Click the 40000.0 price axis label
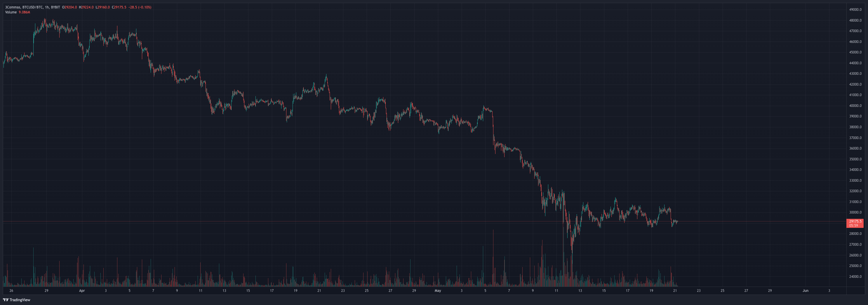This screenshot has width=868, height=305. (x=855, y=105)
